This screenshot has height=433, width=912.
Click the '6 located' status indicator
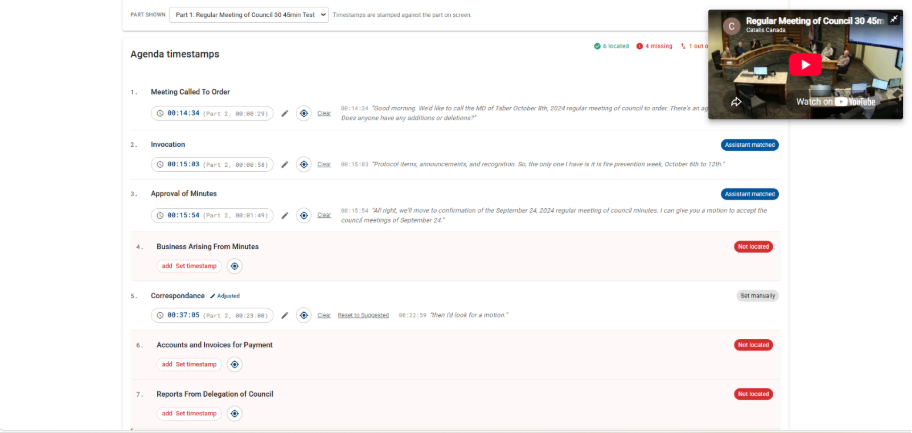tap(611, 46)
